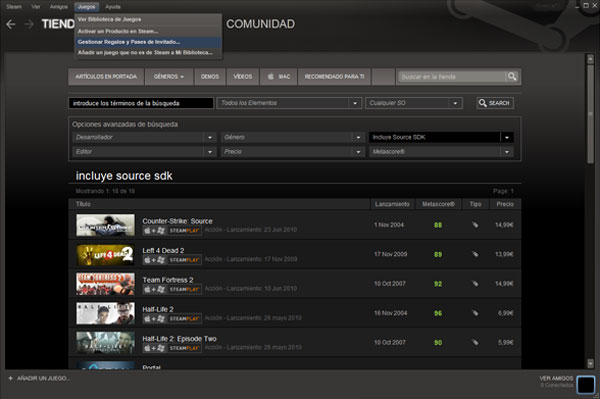This screenshot has width=600, height=399.
Task: Choose Activar un Producto en Steam
Action: pyautogui.click(x=148, y=31)
